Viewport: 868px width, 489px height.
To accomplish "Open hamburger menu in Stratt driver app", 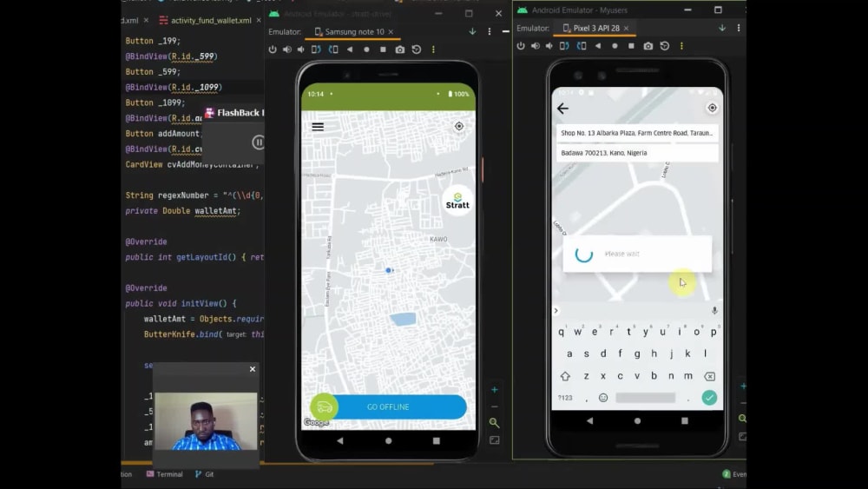I will click(318, 127).
